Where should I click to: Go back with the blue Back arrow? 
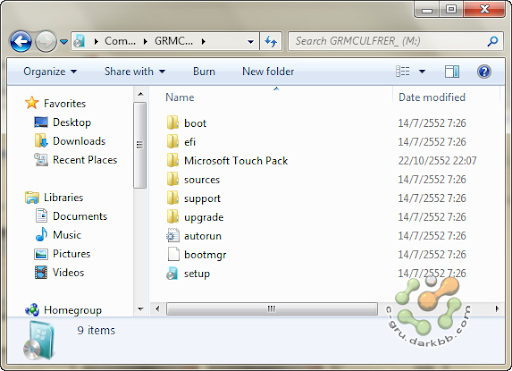[x=21, y=41]
